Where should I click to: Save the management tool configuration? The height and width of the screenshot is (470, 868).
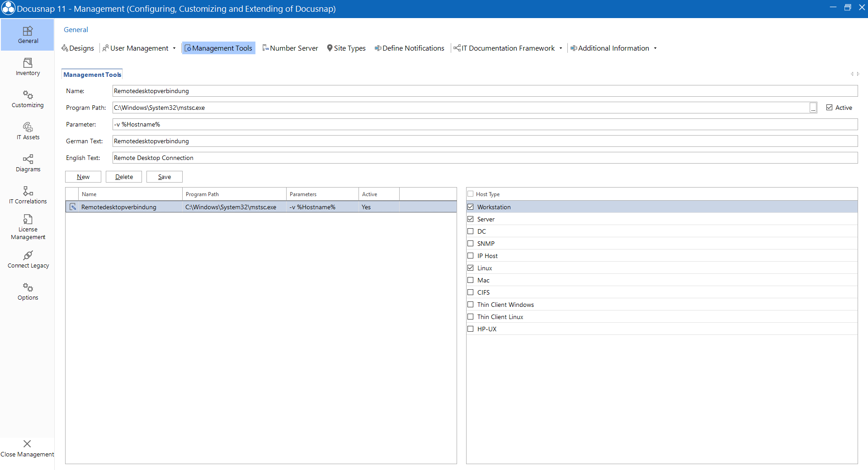(164, 177)
